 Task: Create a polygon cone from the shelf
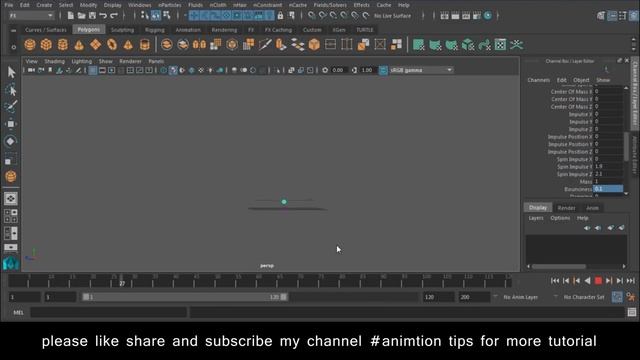79,44
